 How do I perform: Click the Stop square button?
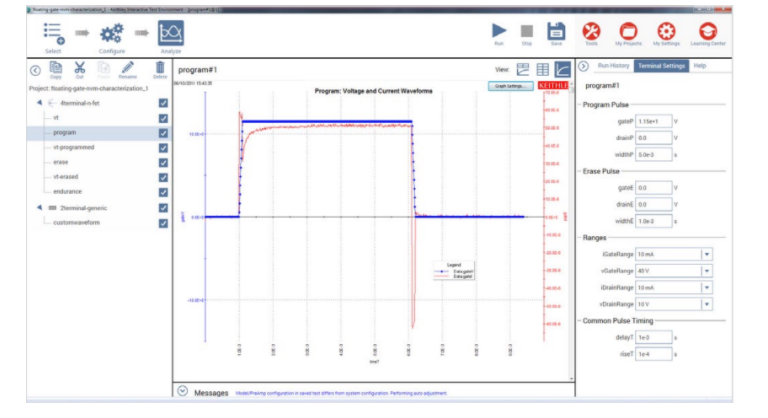coord(527,31)
